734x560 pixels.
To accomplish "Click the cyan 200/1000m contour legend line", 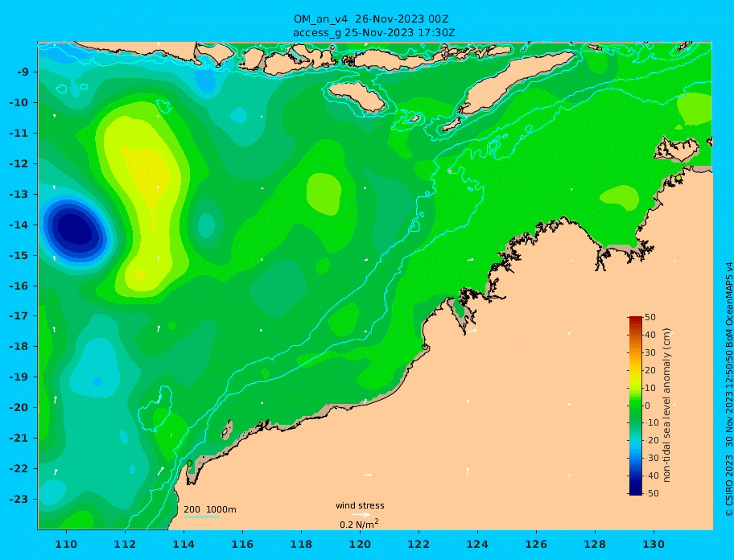I will coord(201,517).
